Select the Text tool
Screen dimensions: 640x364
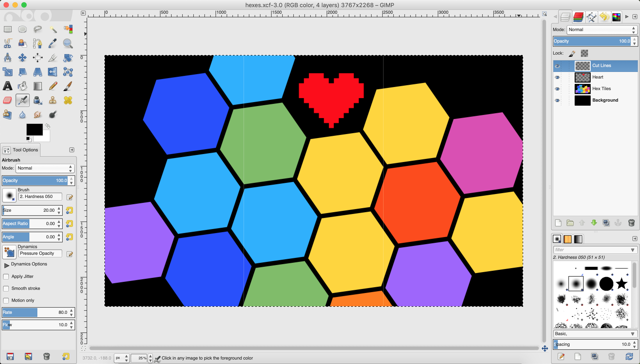point(8,86)
